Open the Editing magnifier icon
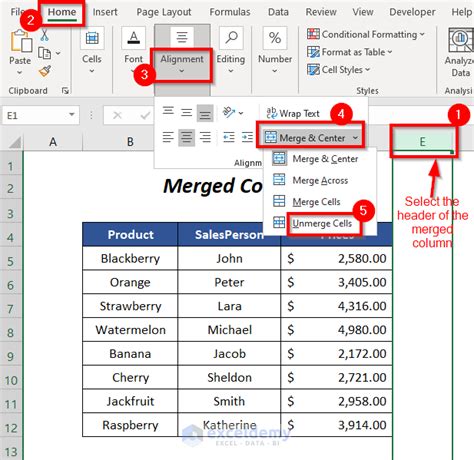Screen dimensions: 474x460 coord(231,38)
